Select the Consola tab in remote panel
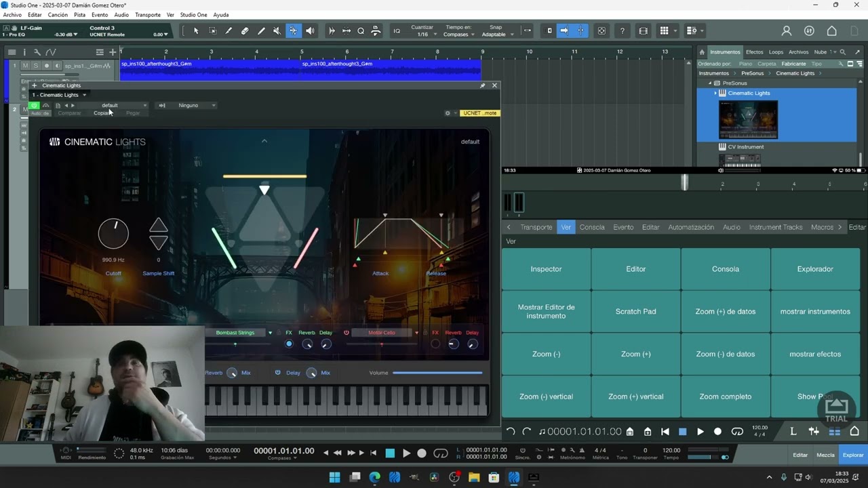The width and height of the screenshot is (868, 488). click(591, 227)
